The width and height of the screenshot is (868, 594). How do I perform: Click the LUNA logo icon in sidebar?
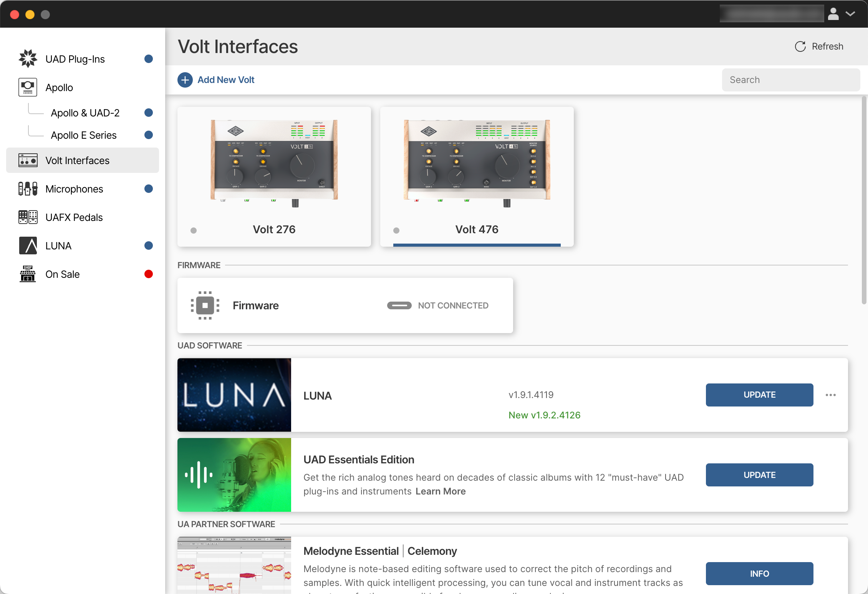[x=28, y=246]
